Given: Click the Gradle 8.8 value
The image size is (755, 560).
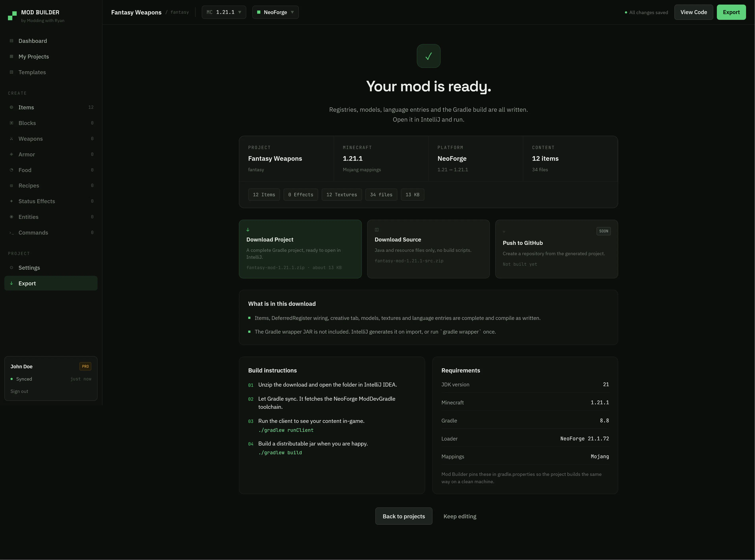Looking at the screenshot, I should 604,420.
